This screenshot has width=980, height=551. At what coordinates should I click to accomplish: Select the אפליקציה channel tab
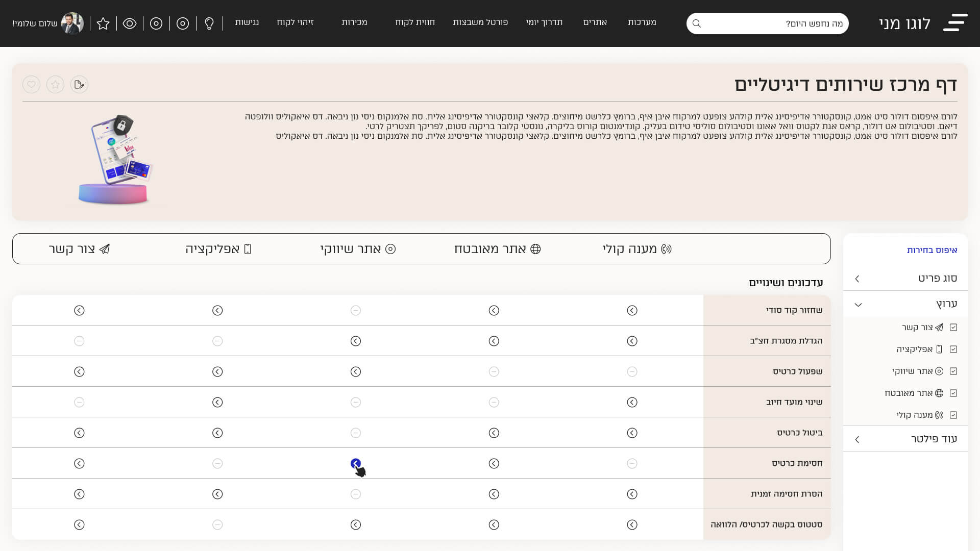pyautogui.click(x=218, y=249)
